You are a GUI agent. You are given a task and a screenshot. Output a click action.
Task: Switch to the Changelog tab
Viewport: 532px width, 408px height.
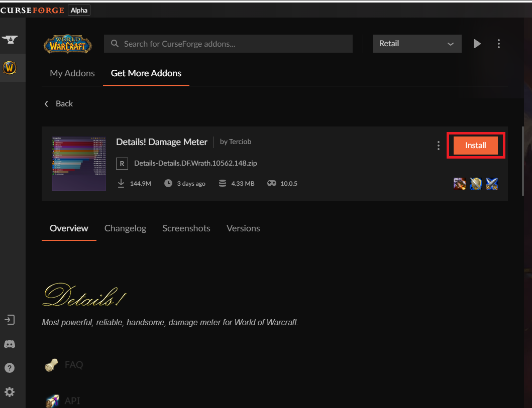point(125,228)
